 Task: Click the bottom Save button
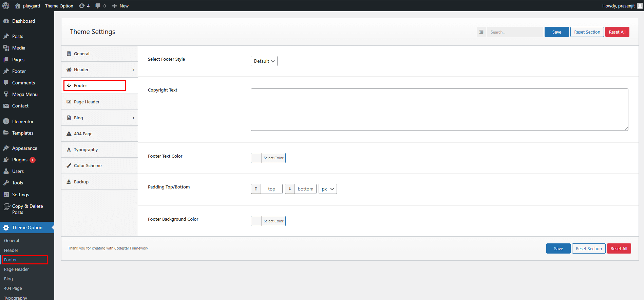click(558, 248)
